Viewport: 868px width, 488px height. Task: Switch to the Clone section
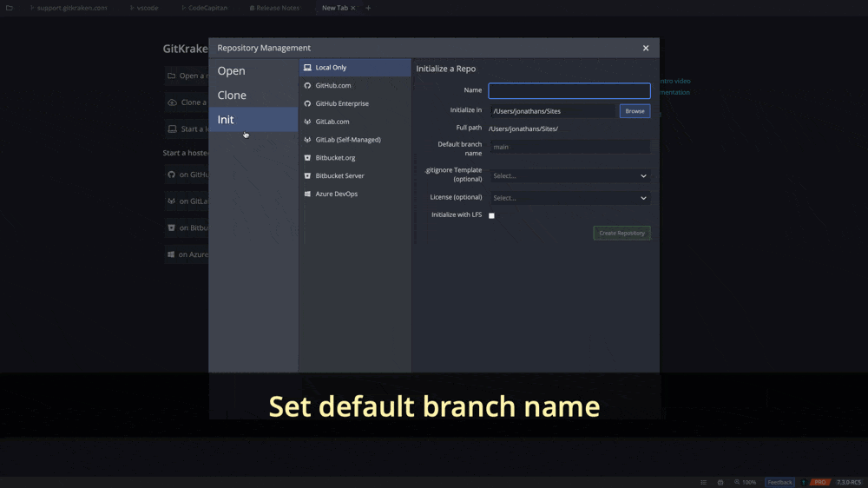253,96
